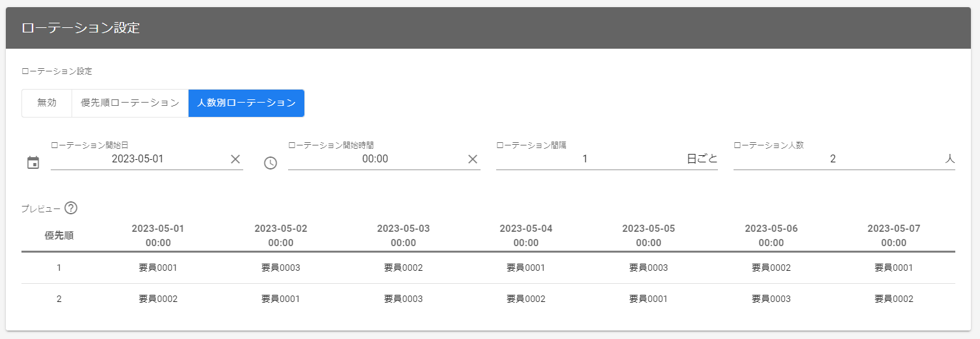The image size is (980, 339).
Task: Click the rotation start date input 2023-05-01
Action: click(138, 159)
